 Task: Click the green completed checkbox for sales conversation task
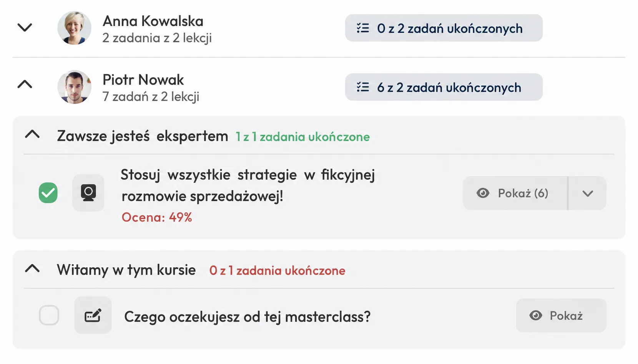pos(48,193)
